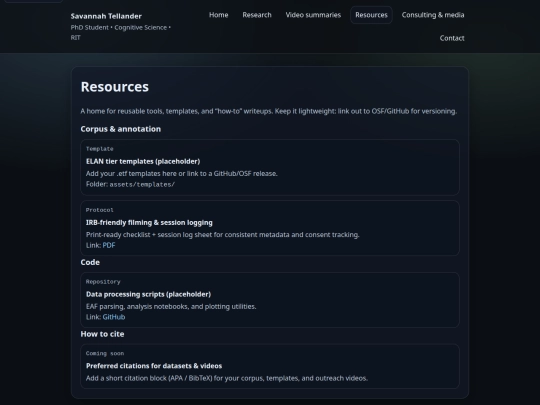Open the Home nav link
The width and height of the screenshot is (540, 405).
coord(218,15)
